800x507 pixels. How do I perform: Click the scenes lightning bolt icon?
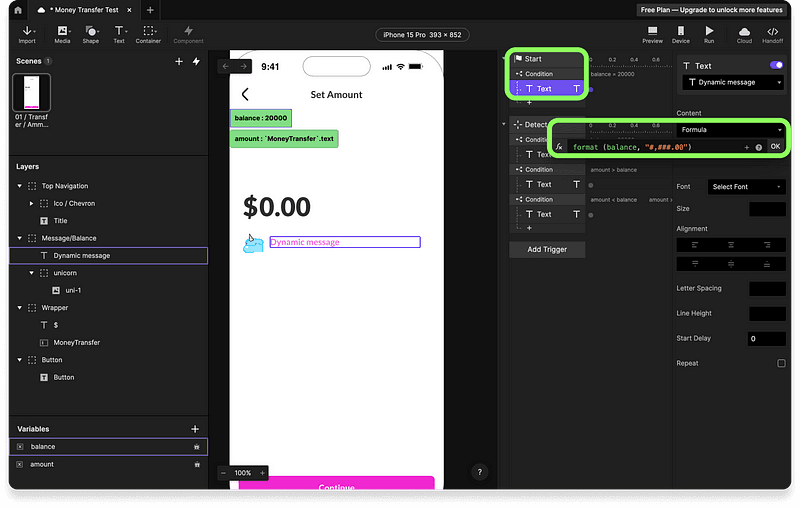196,61
